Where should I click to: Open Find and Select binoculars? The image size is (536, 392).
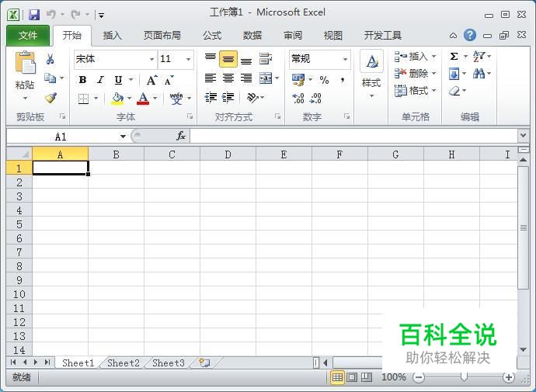pyautogui.click(x=479, y=74)
